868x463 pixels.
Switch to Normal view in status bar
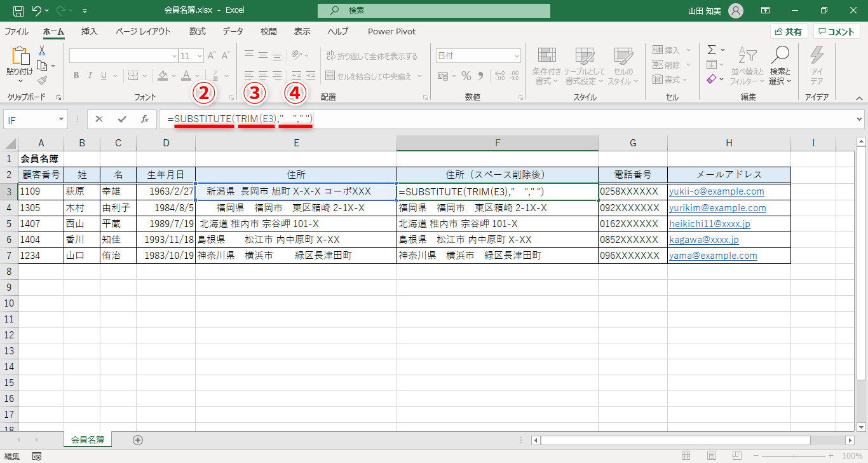coord(686,456)
